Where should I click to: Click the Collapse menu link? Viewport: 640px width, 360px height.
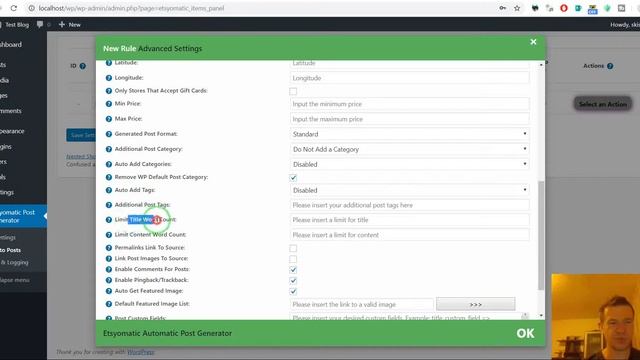15,280
